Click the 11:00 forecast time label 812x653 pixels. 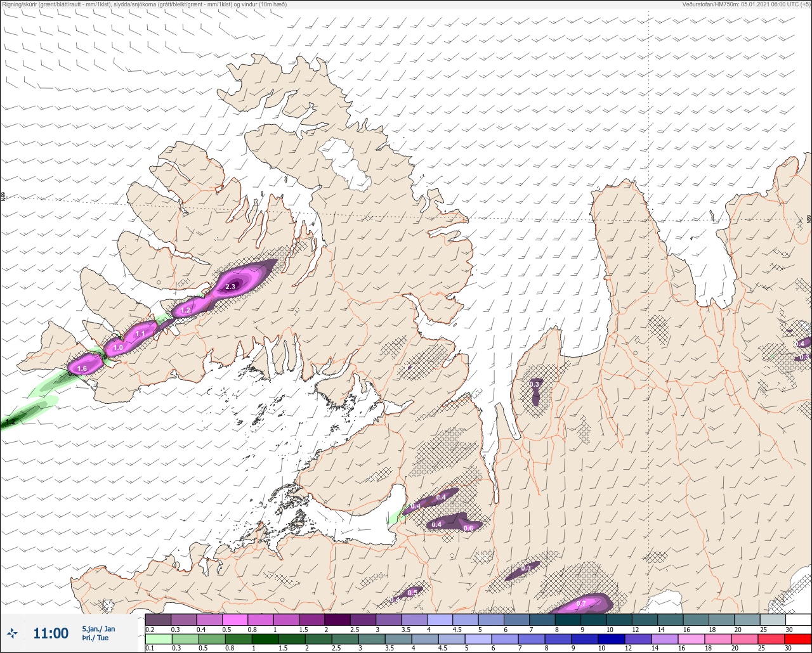pos(51,633)
